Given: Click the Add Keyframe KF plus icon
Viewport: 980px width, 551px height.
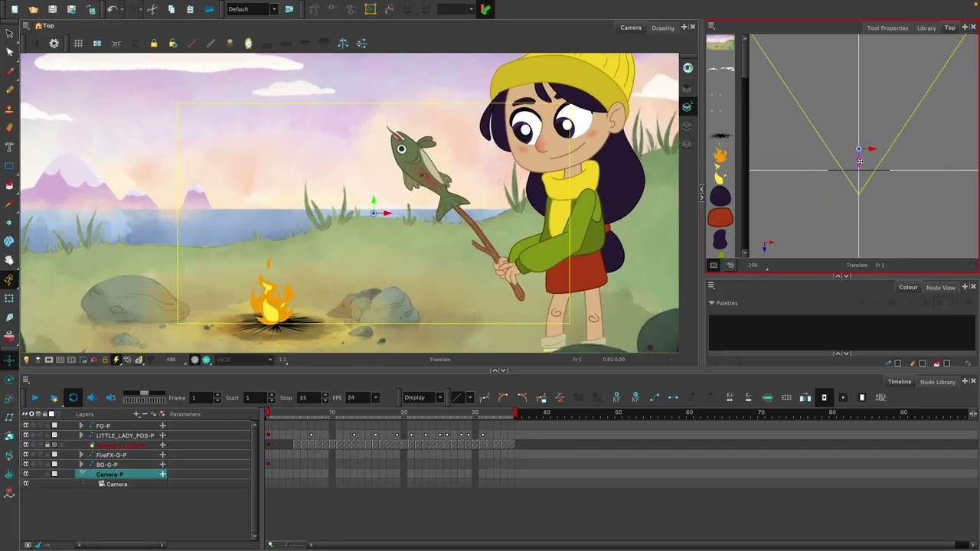Looking at the screenshot, I should pos(616,397).
